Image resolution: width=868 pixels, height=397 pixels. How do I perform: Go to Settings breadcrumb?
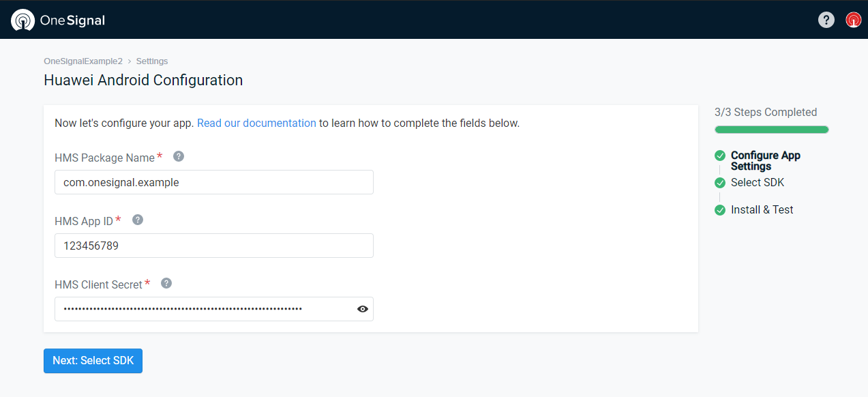[152, 61]
